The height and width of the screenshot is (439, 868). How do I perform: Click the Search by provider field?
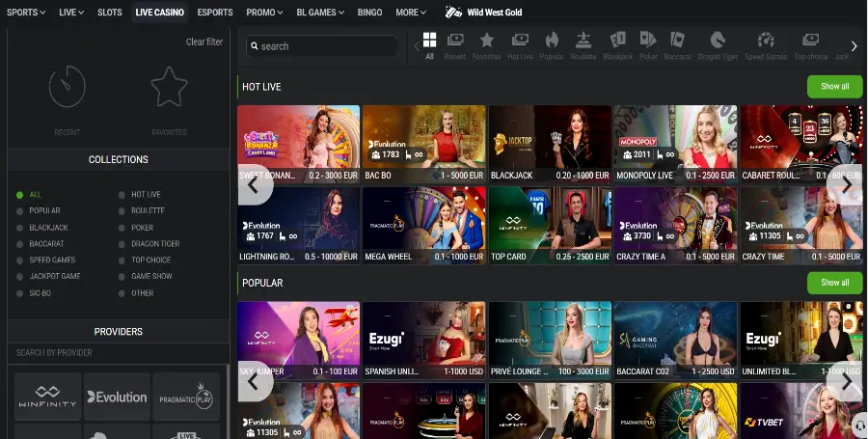point(118,352)
